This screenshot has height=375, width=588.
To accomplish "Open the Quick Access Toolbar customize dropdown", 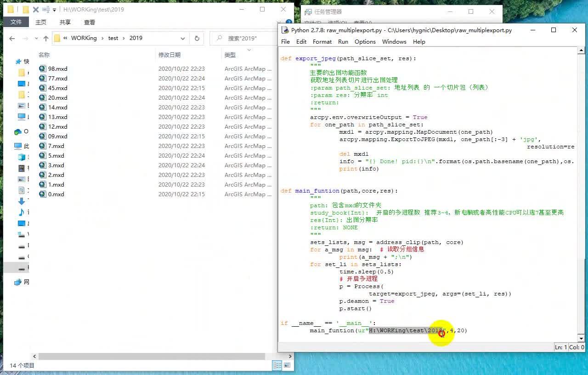I will pos(54,10).
